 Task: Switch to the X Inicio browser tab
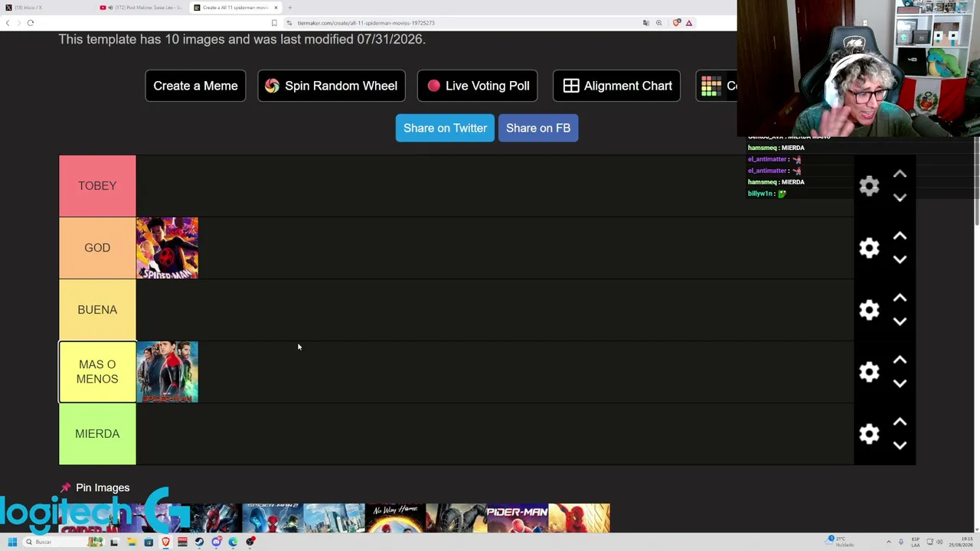click(46, 8)
